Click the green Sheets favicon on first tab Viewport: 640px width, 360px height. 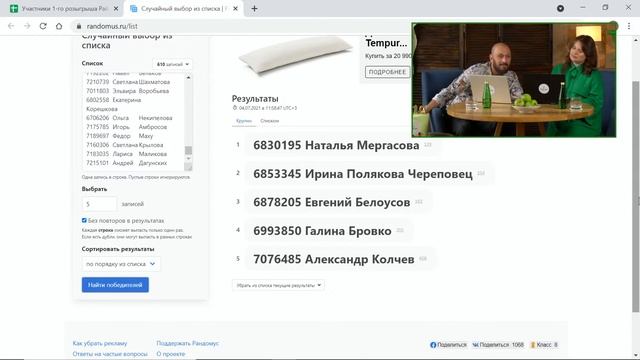(14, 8)
